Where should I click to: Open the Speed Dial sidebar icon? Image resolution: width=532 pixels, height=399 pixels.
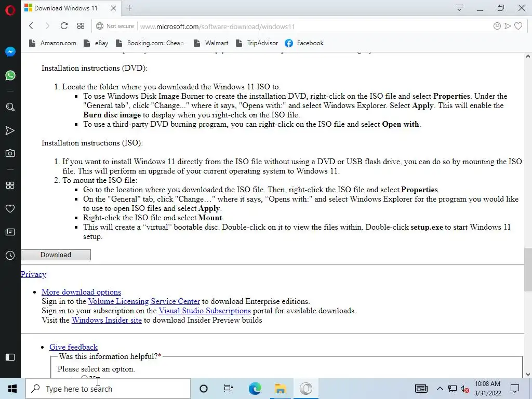(x=10, y=185)
